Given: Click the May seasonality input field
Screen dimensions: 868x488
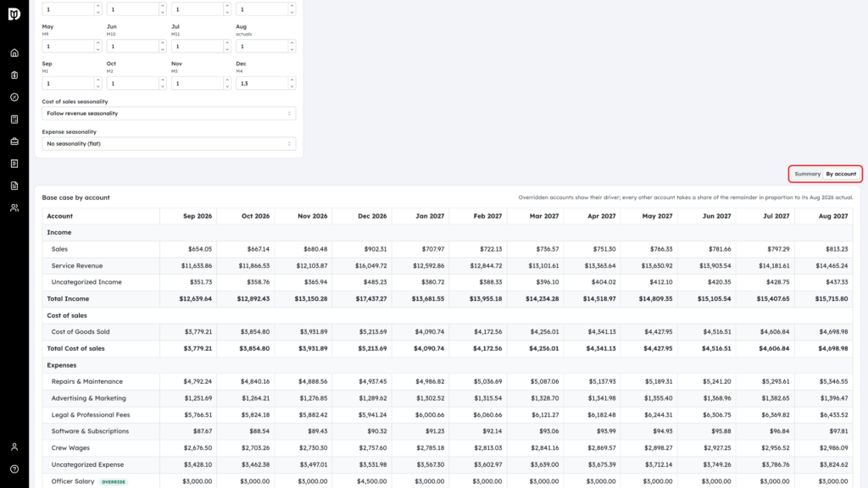Looking at the screenshot, I should click(68, 47).
